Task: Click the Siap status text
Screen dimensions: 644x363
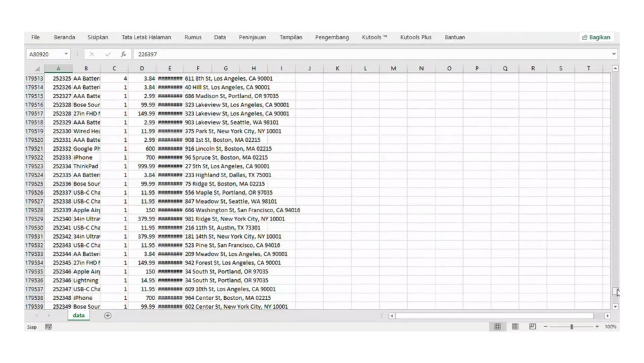Action: tap(32, 327)
